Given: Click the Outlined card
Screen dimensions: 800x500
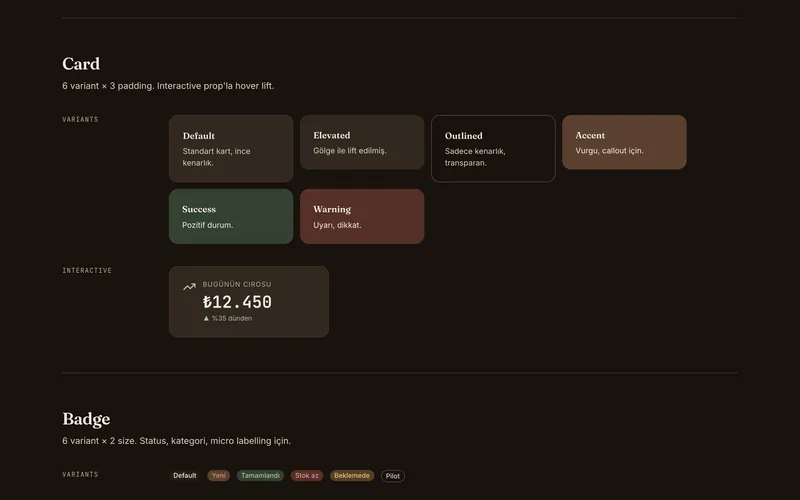Looking at the screenshot, I should 493,148.
